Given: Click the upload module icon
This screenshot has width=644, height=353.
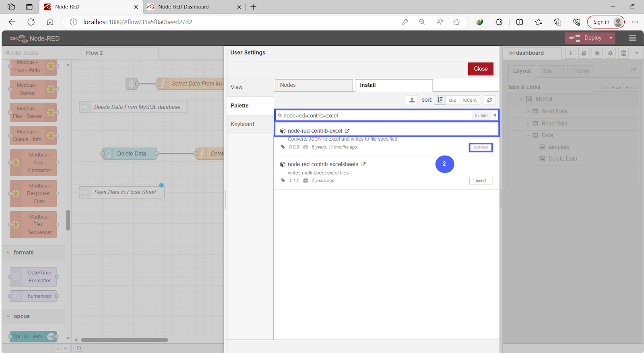Looking at the screenshot, I should pyautogui.click(x=412, y=100).
